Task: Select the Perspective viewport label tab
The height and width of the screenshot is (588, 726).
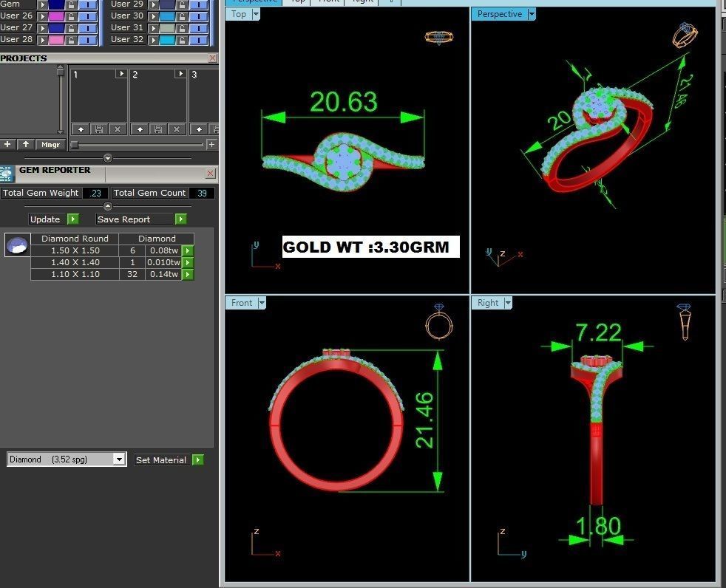Action: [500, 14]
